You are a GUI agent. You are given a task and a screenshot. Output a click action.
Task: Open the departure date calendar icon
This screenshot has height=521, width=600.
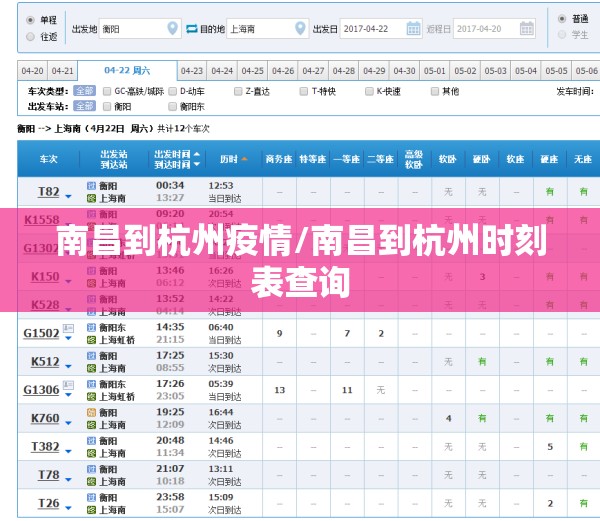(x=410, y=29)
